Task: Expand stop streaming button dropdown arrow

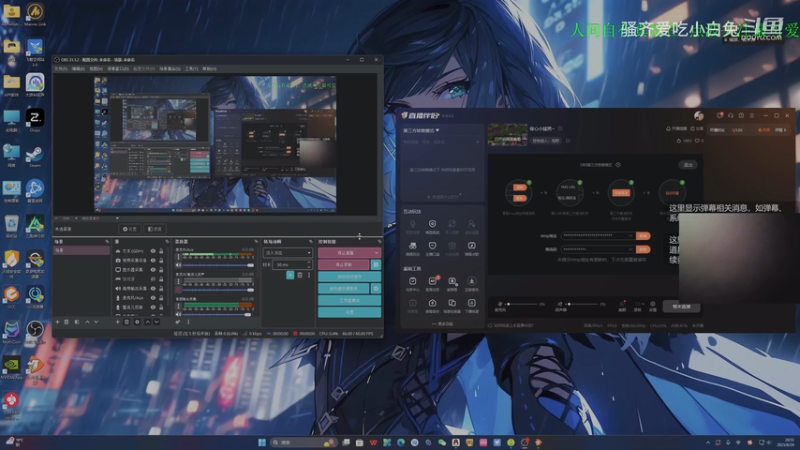Action: 377,253
